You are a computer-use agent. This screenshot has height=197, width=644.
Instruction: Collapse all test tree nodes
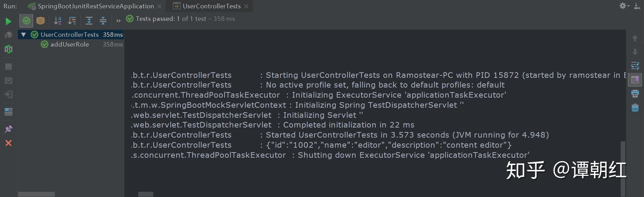(103, 21)
